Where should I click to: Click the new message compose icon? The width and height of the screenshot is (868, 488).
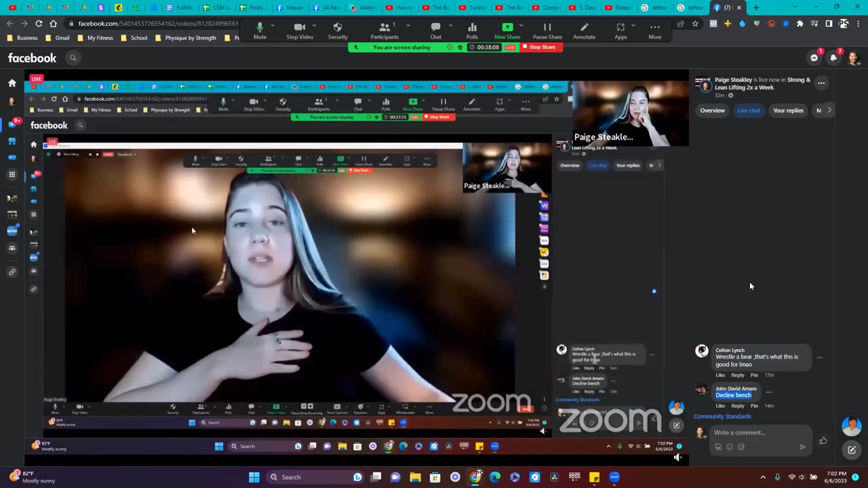pyautogui.click(x=852, y=449)
